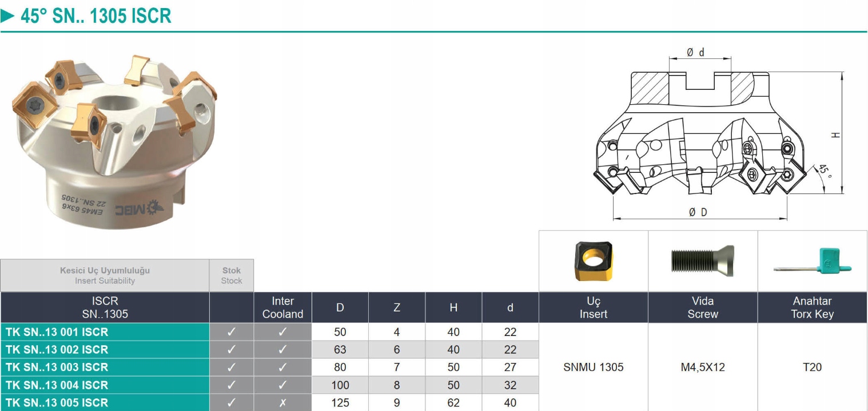
Task: Click the D value 63
Action: (x=340, y=350)
